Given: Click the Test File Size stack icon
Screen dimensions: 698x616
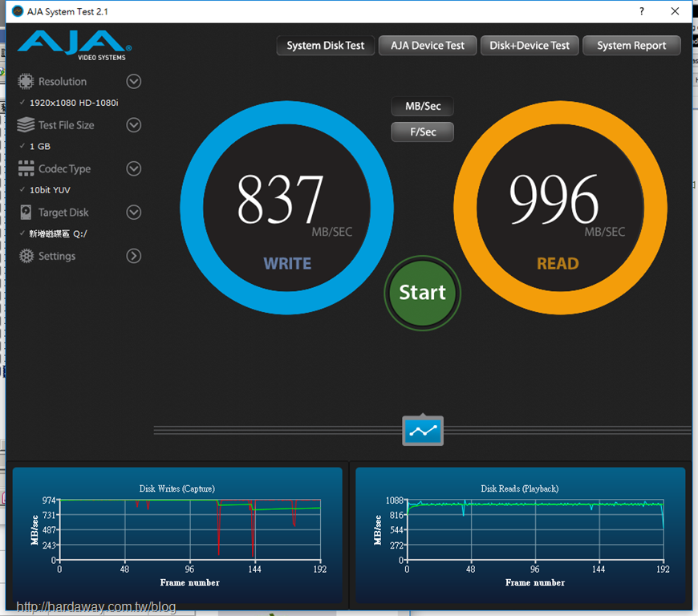Looking at the screenshot, I should click(26, 125).
